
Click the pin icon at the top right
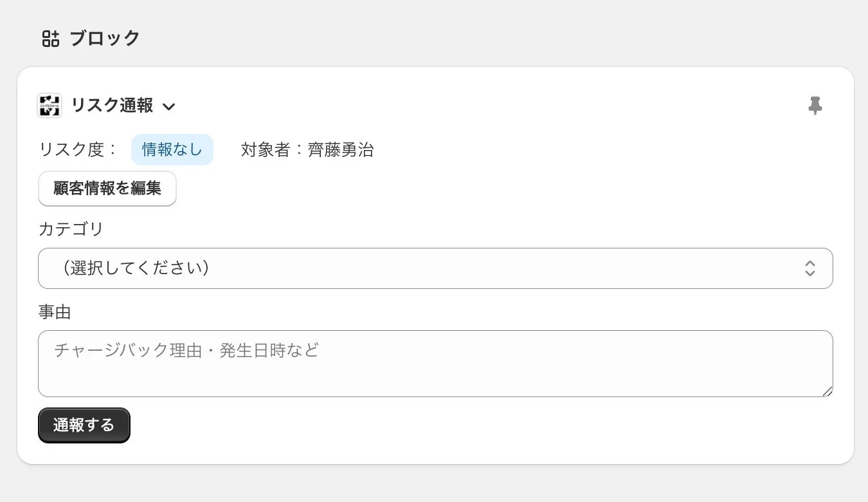815,106
